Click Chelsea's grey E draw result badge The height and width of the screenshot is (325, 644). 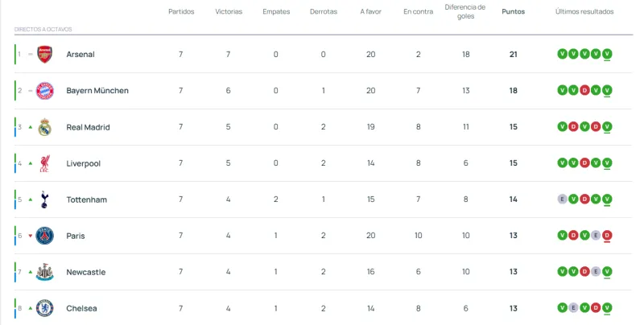573,307
